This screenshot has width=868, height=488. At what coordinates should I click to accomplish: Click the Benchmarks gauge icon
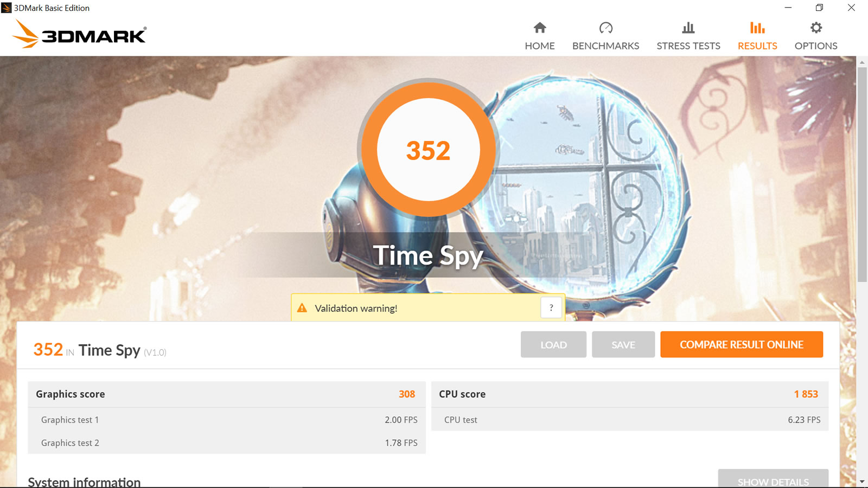click(x=605, y=28)
